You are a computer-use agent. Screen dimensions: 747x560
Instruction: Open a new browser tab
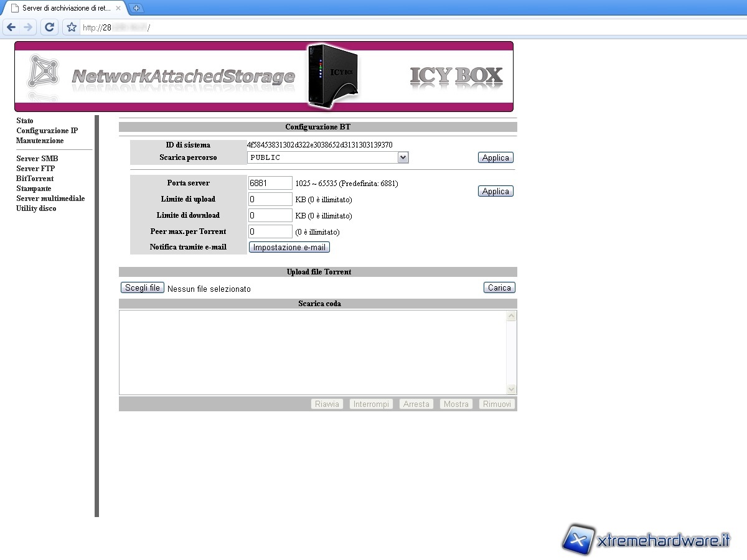click(x=136, y=8)
